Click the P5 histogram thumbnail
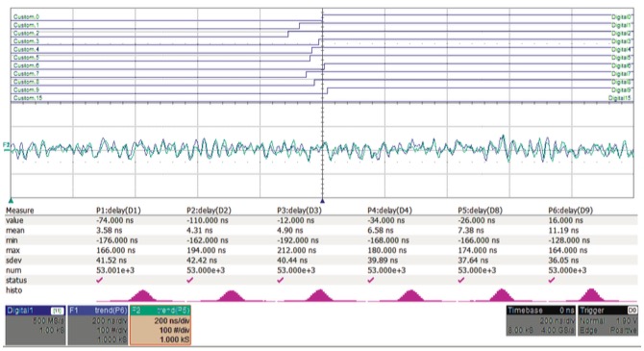This screenshot has width=644, height=351. point(501,295)
